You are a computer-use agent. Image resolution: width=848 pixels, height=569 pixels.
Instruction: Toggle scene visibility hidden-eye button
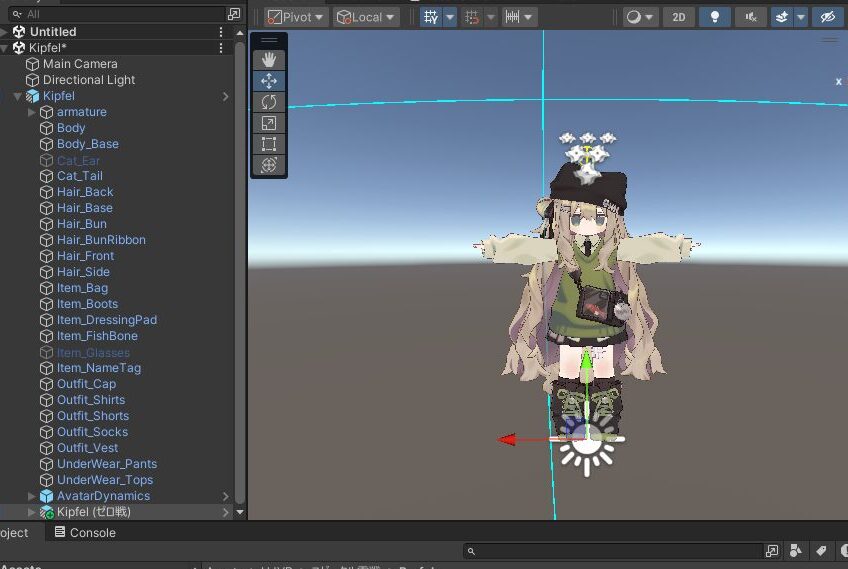click(826, 17)
